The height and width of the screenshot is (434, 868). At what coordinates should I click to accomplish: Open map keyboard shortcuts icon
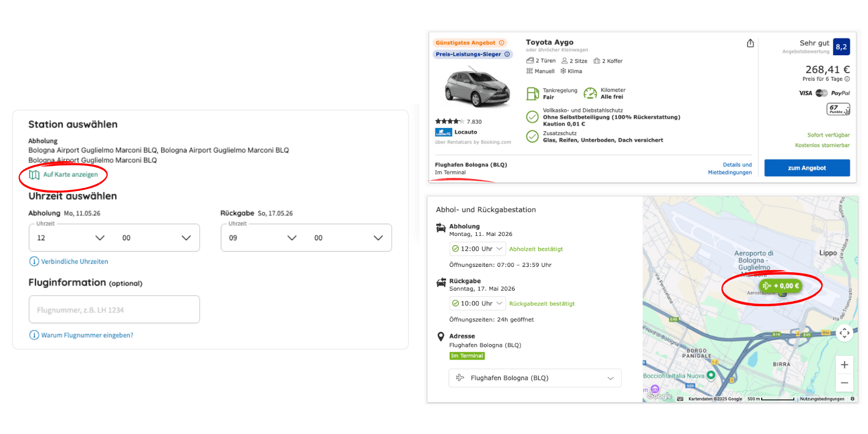680,399
